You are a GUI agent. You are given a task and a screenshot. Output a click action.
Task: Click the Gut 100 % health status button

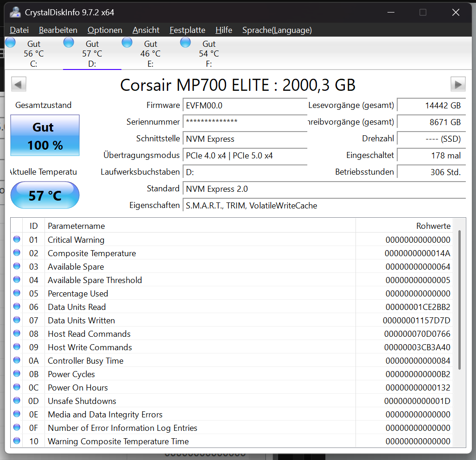[x=45, y=135]
